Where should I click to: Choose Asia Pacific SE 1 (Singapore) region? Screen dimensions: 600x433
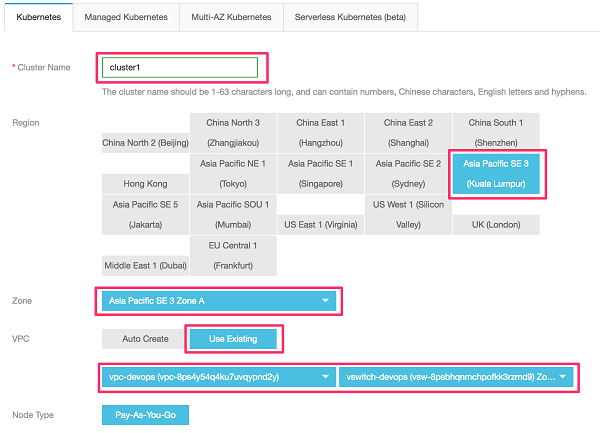point(321,174)
